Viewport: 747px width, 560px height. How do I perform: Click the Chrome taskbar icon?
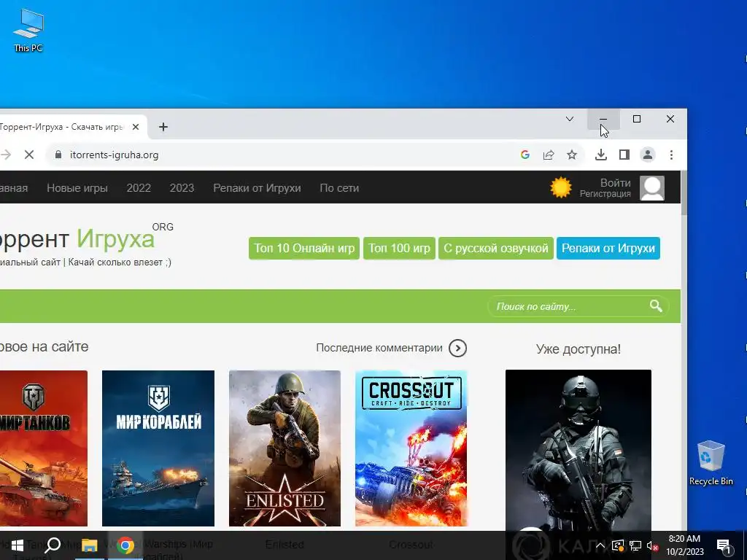pyautogui.click(x=125, y=545)
